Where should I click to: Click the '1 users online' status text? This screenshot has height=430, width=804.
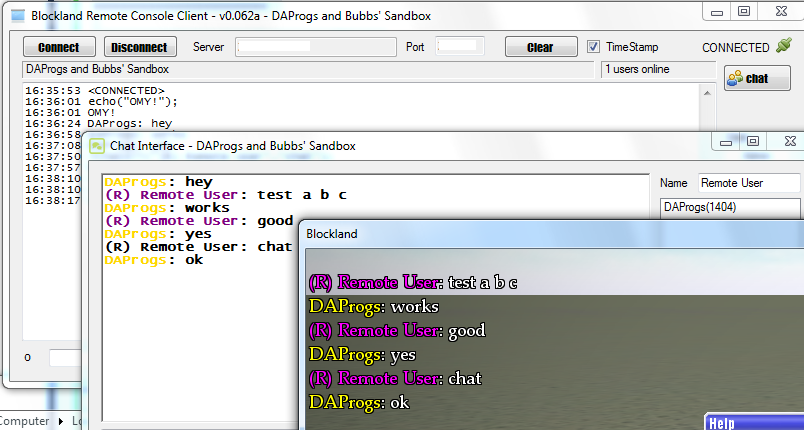pos(637,69)
